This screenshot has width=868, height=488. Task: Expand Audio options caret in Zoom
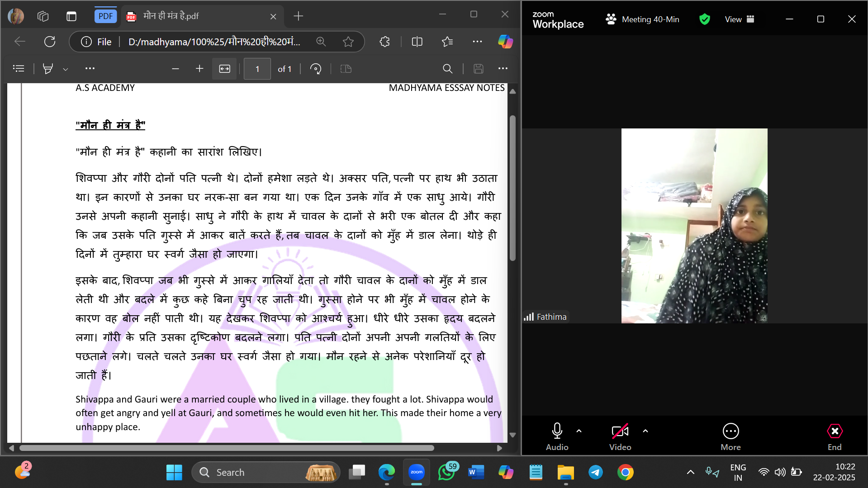pos(579,431)
